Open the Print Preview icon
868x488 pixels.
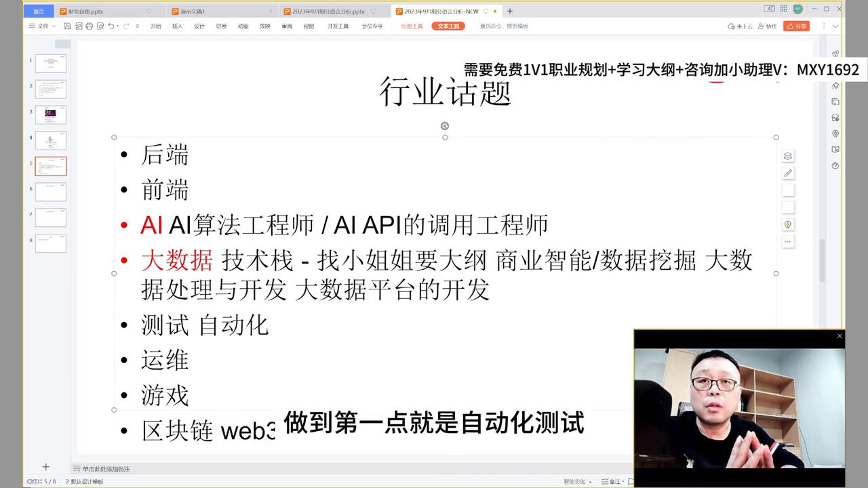(x=100, y=26)
